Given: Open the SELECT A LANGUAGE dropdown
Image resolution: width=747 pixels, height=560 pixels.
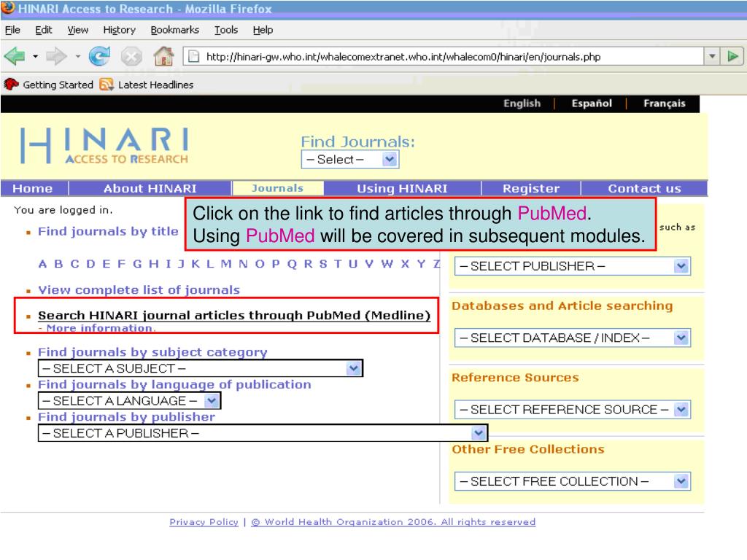Looking at the screenshot, I should pyautogui.click(x=130, y=400).
